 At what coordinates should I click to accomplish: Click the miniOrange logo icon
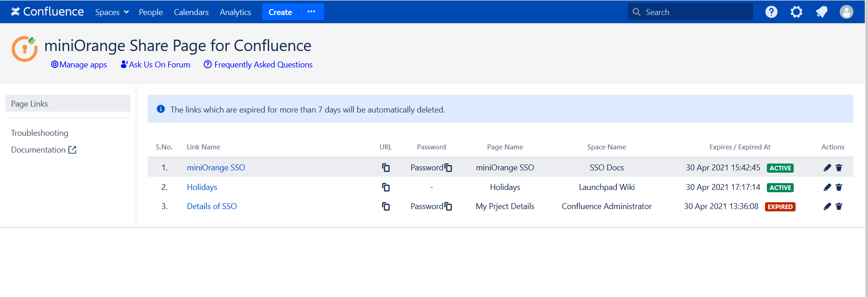coord(25,49)
